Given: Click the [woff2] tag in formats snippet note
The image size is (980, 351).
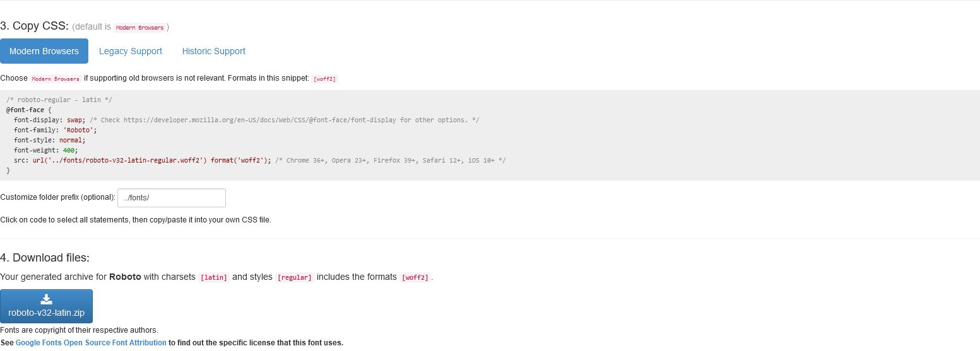Looking at the screenshot, I should [x=325, y=79].
